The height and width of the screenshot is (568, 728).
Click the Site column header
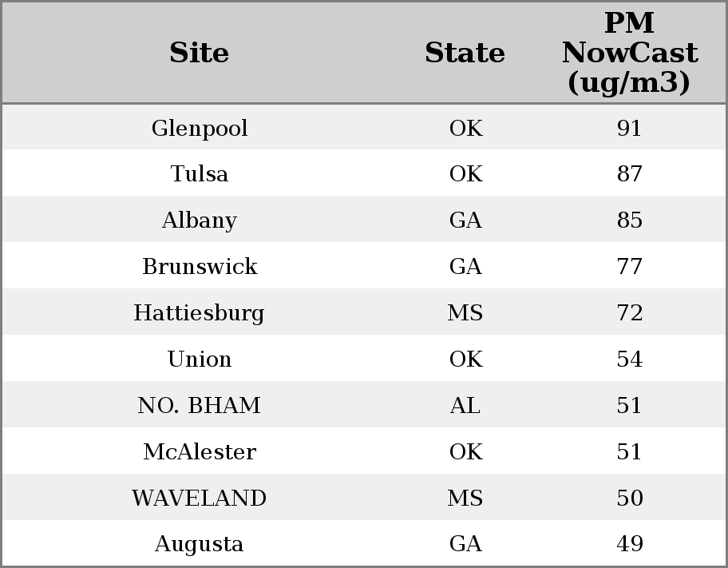click(200, 54)
